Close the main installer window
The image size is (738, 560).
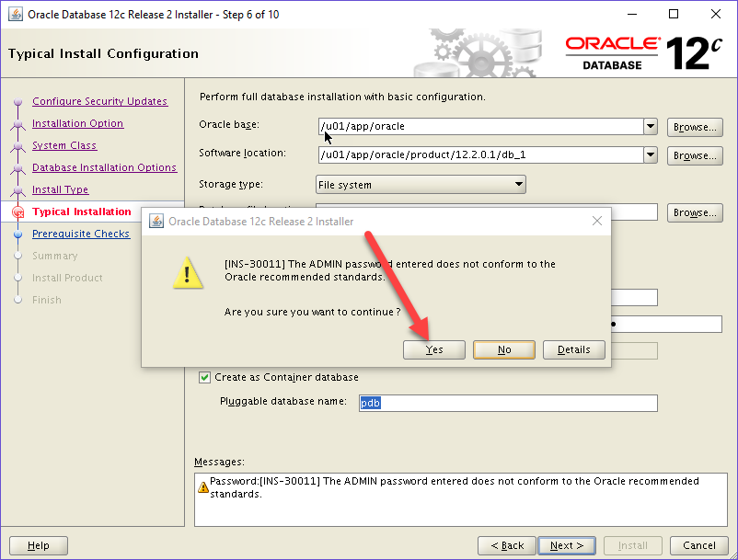715,14
